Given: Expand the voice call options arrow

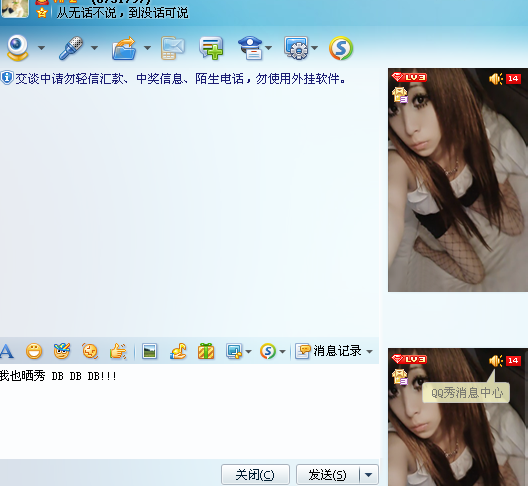Looking at the screenshot, I should pos(95,48).
